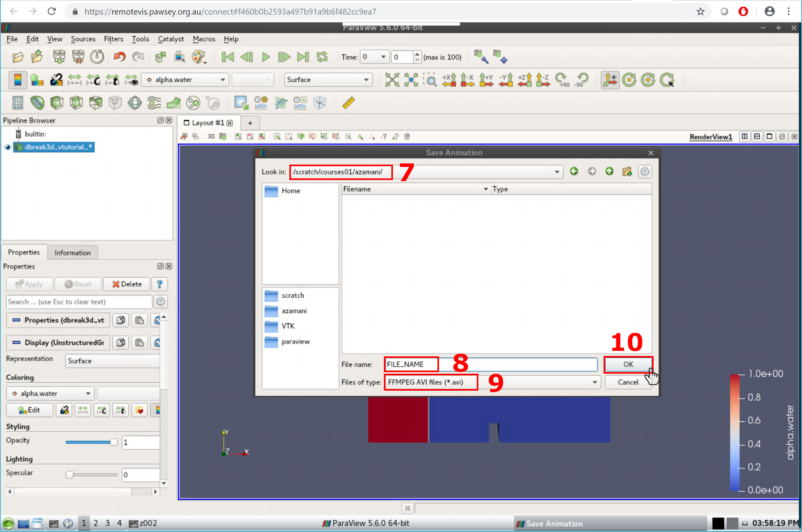Expand the Look in path dropdown
This screenshot has width=802, height=532.
click(x=557, y=172)
